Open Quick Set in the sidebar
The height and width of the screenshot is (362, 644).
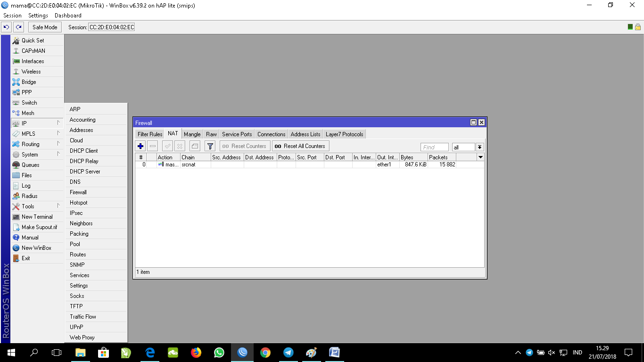point(37,41)
